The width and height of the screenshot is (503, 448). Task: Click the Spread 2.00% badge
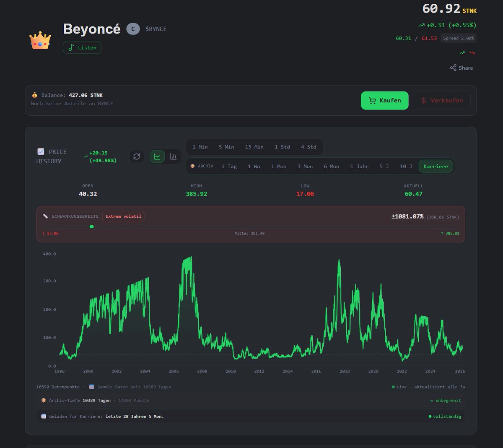[x=459, y=38]
